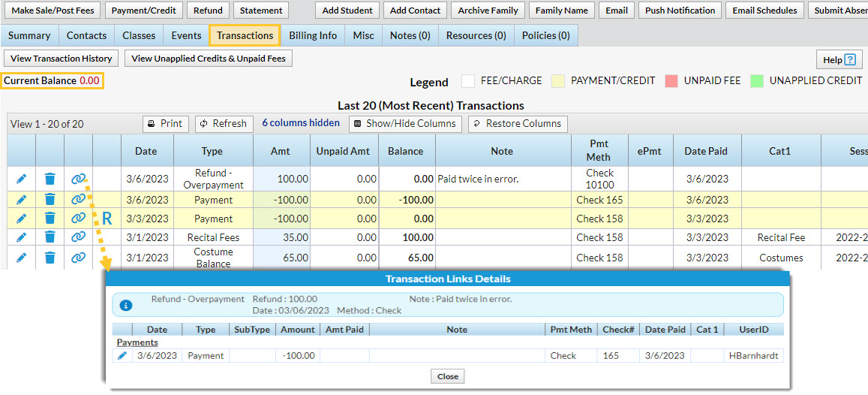Open the Classes tab
The height and width of the screenshot is (395, 868).
tap(139, 35)
